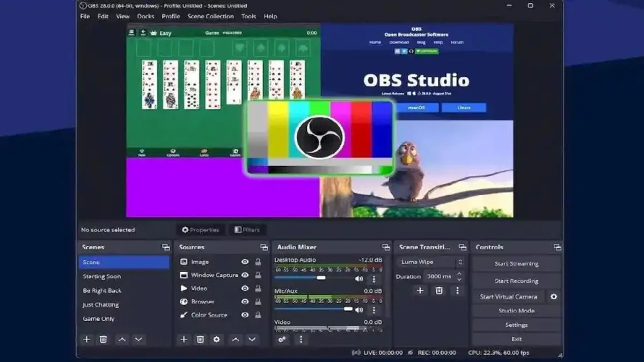The image size is (644, 362).
Task: Lock the Color Source layer
Action: pos(258,315)
